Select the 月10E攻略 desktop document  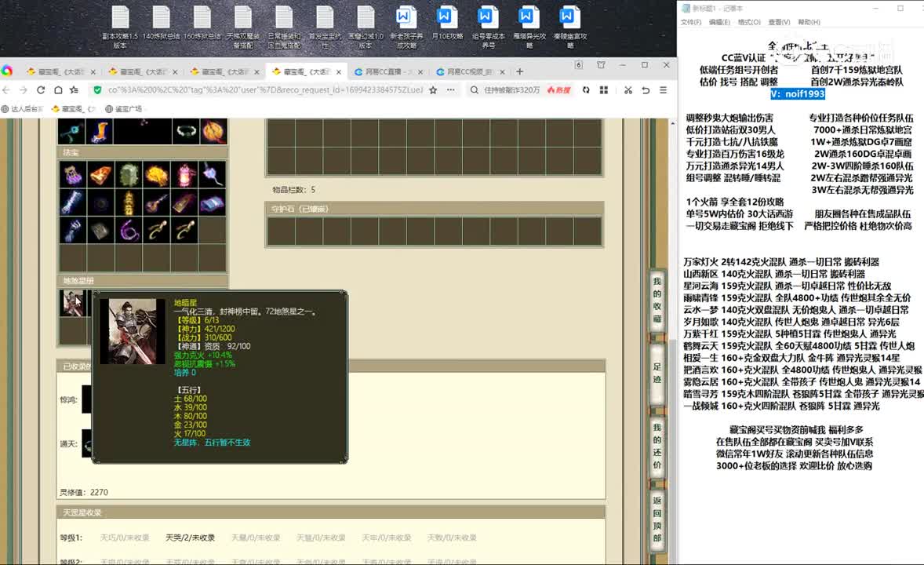[x=447, y=24]
